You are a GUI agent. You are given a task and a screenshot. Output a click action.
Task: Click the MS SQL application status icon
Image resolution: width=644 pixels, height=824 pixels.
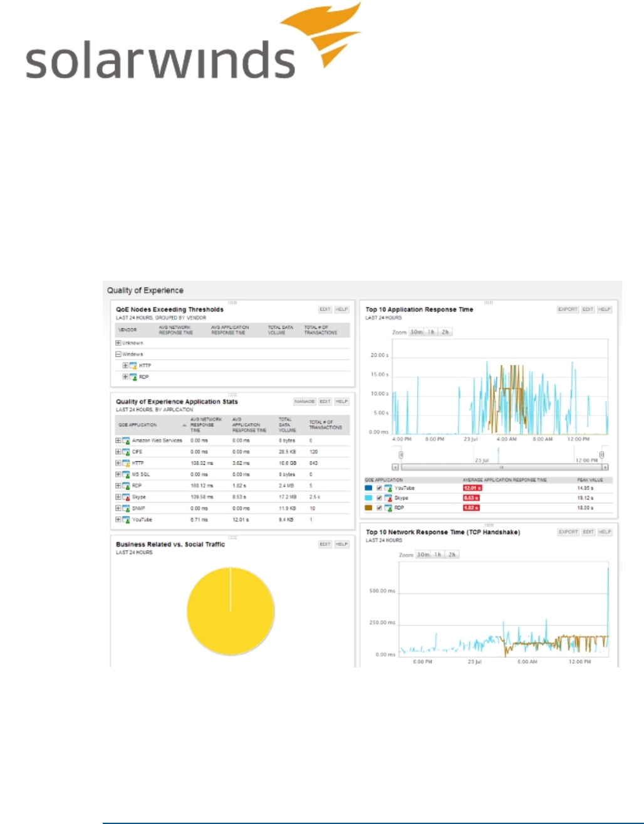(126, 474)
